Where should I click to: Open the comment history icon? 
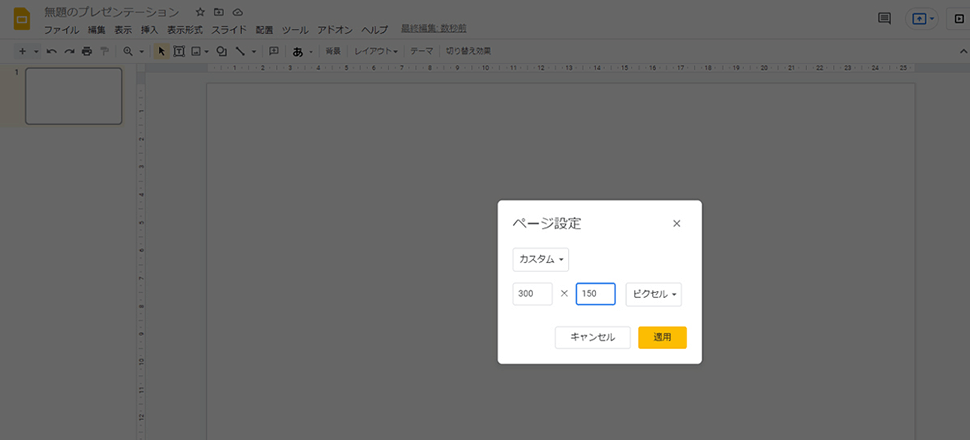click(885, 19)
